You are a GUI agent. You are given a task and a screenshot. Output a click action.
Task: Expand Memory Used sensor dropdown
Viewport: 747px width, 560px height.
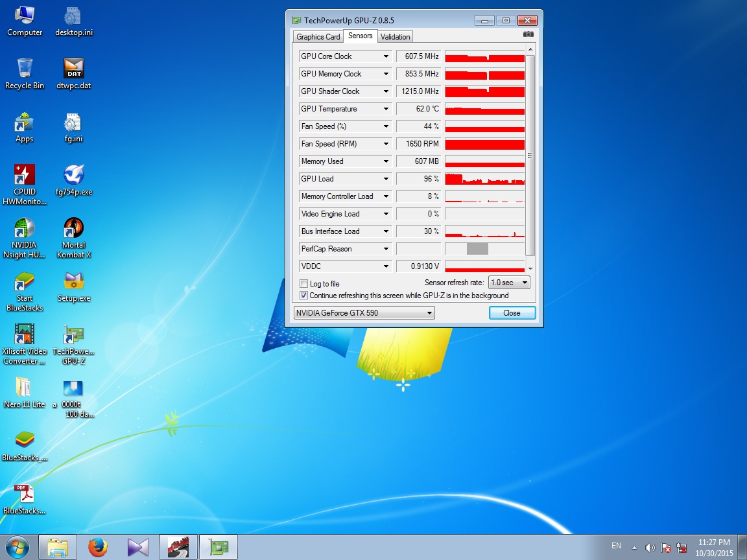point(386,161)
